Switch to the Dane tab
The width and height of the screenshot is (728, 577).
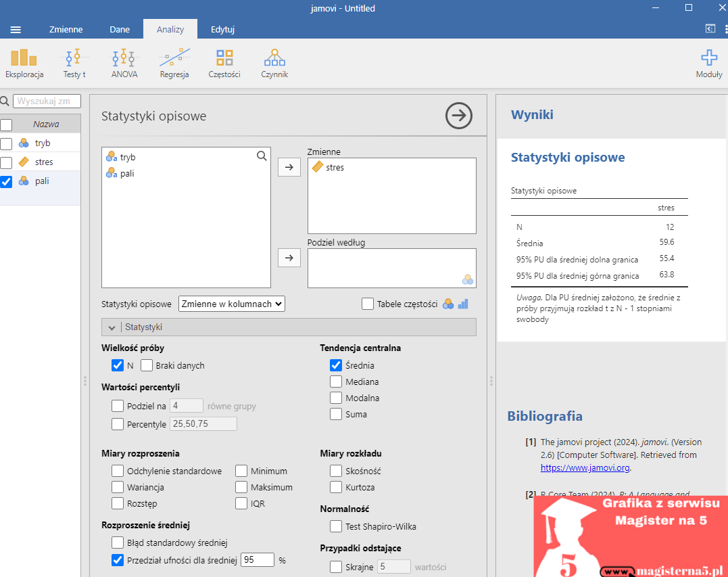coord(120,29)
